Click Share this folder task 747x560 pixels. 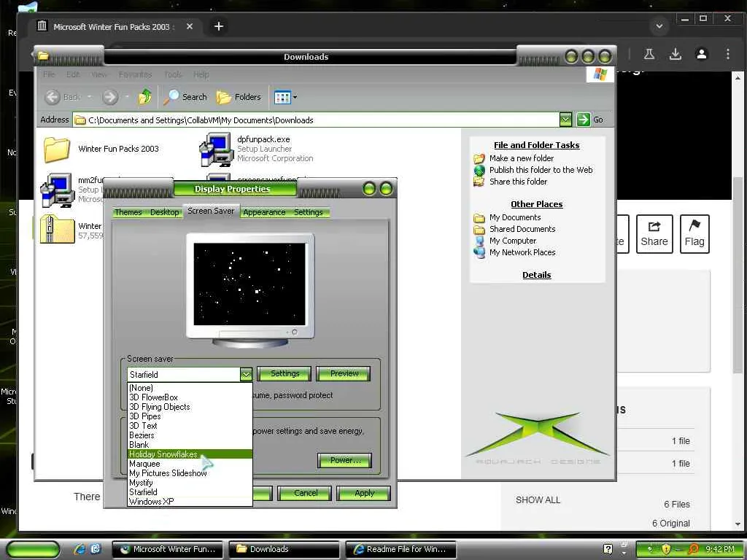[518, 182]
